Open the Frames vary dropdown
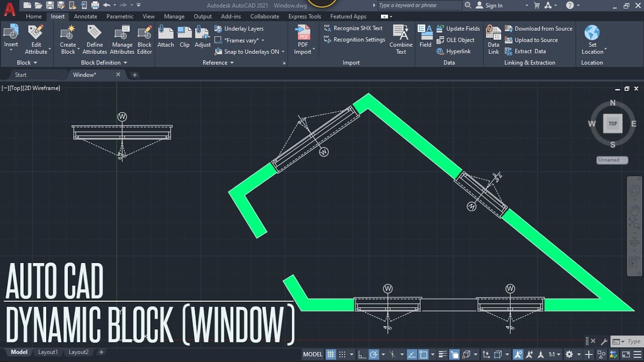 coord(239,40)
